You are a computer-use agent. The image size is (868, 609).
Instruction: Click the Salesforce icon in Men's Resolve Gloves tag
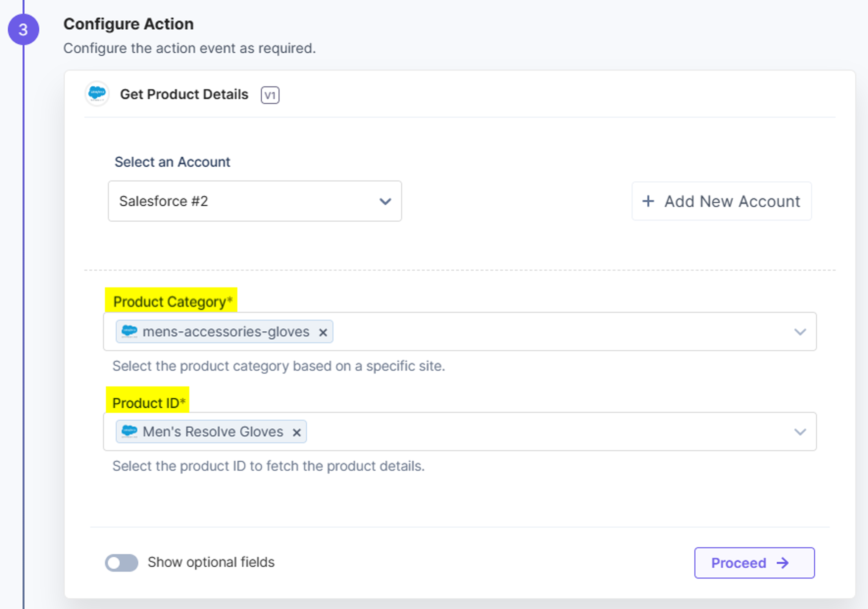pyautogui.click(x=129, y=431)
